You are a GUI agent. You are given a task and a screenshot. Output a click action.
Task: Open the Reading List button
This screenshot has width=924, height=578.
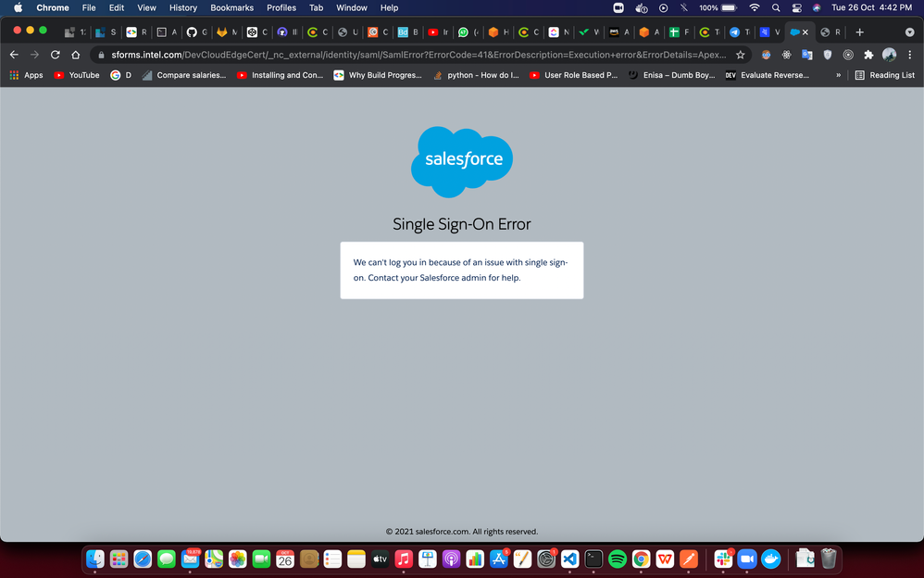pyautogui.click(x=884, y=75)
